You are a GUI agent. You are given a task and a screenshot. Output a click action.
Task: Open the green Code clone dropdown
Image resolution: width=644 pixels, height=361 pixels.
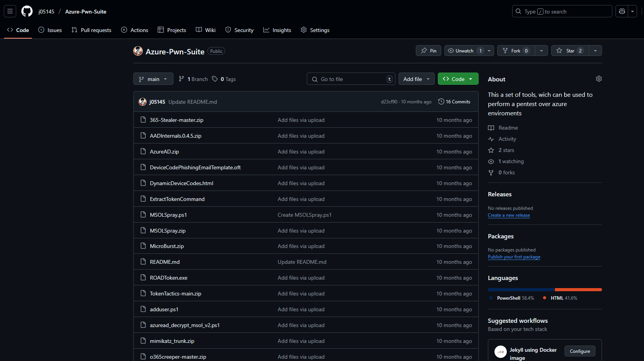458,79
